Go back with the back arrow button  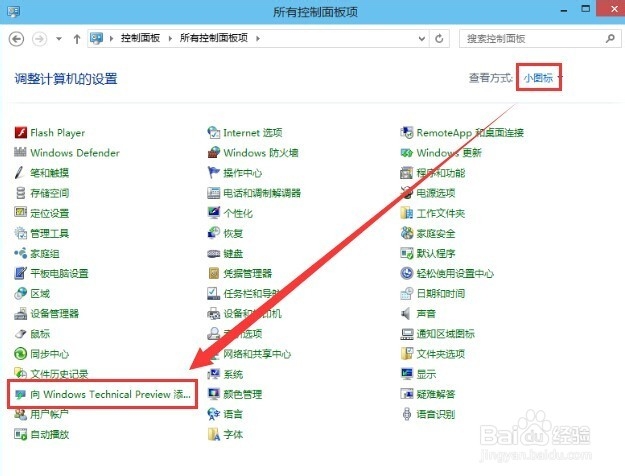16,39
